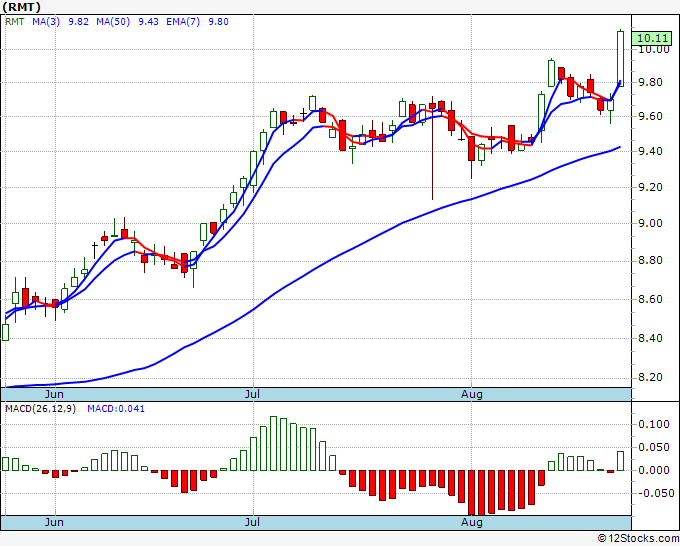Click the EMA(7) value 9.80 in legend
This screenshot has width=680, height=546.
(218, 22)
